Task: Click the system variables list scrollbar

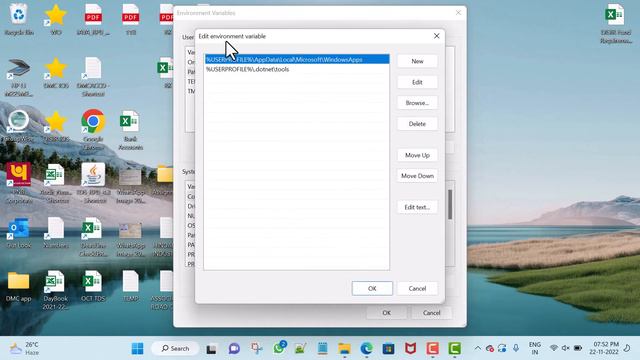Action: (450, 204)
